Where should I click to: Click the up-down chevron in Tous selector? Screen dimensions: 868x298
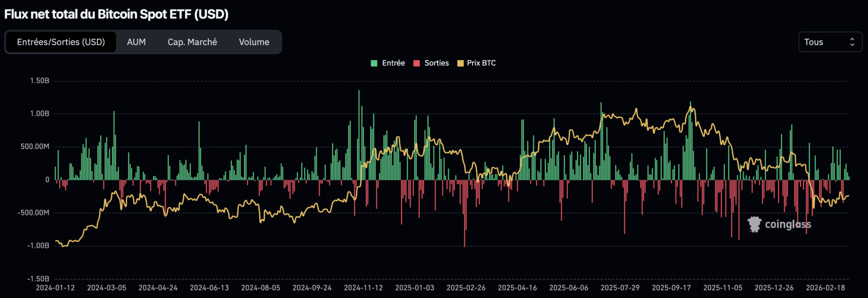(852, 42)
